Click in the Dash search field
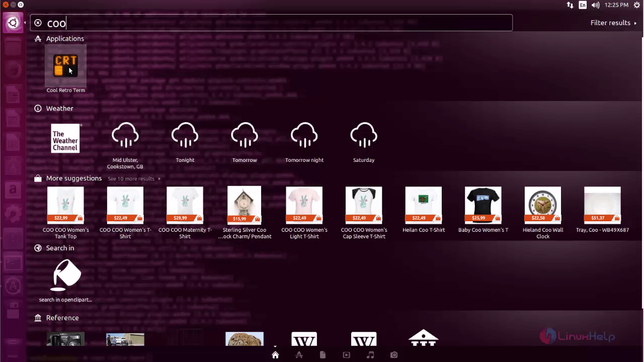The width and height of the screenshot is (644, 362). pyautogui.click(x=272, y=23)
